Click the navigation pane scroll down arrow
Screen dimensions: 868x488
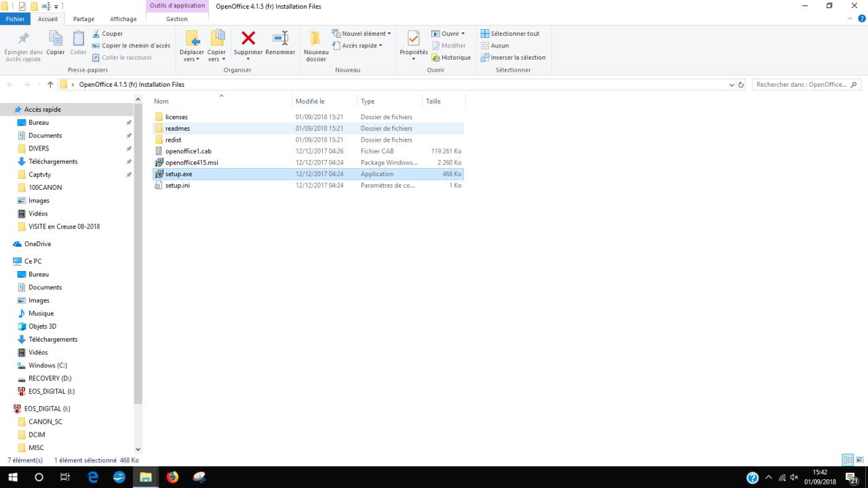pyautogui.click(x=138, y=449)
